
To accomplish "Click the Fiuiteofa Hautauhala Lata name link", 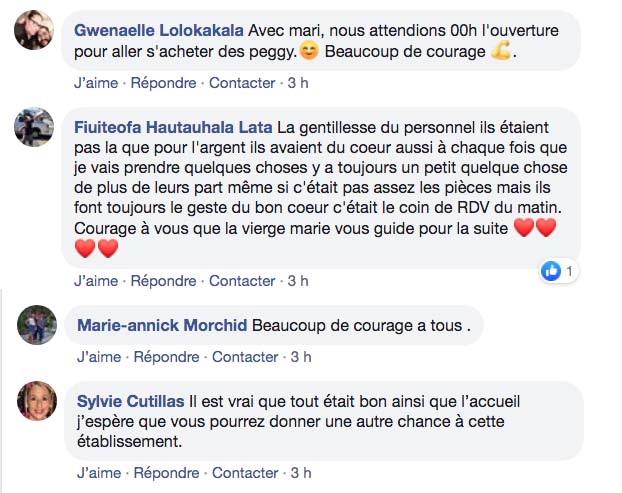I will pyautogui.click(x=174, y=128).
